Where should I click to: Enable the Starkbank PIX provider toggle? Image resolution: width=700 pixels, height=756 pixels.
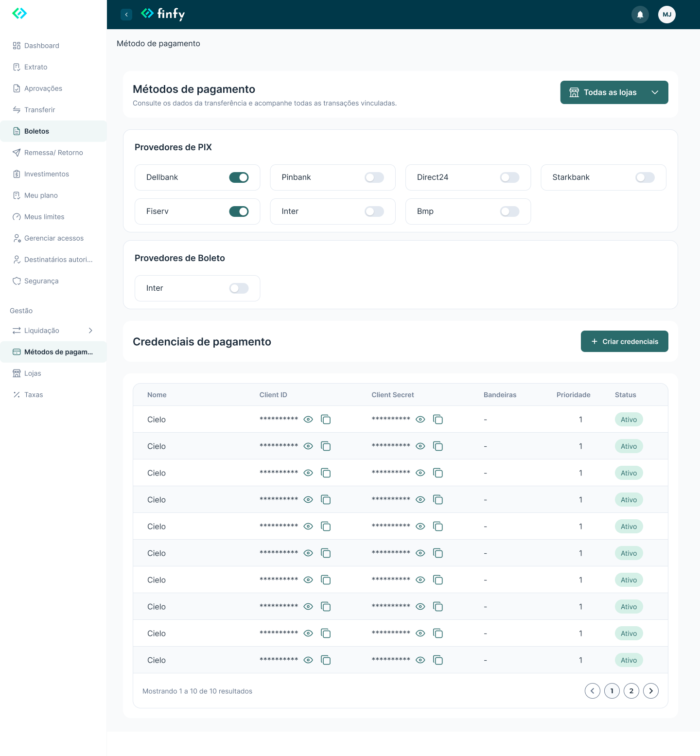[x=645, y=177]
